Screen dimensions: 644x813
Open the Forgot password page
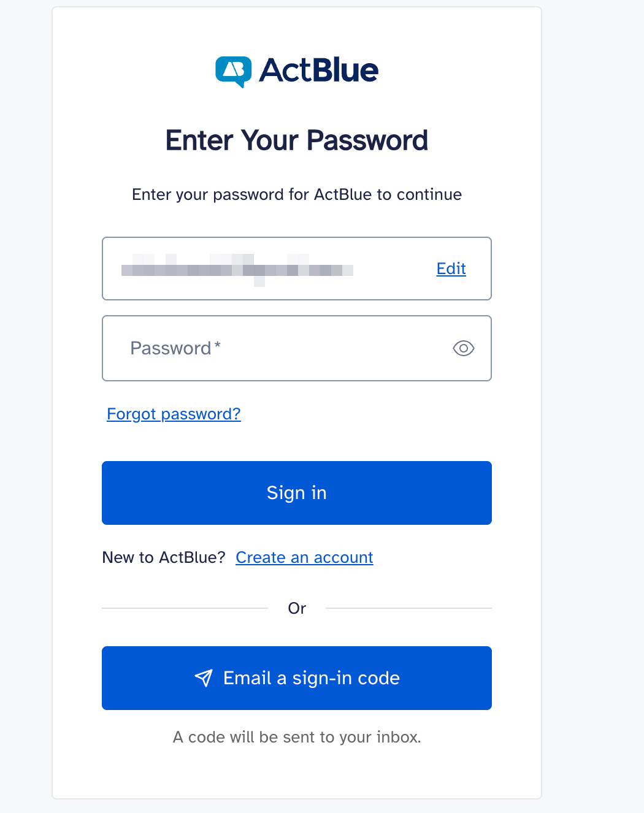[x=174, y=414]
